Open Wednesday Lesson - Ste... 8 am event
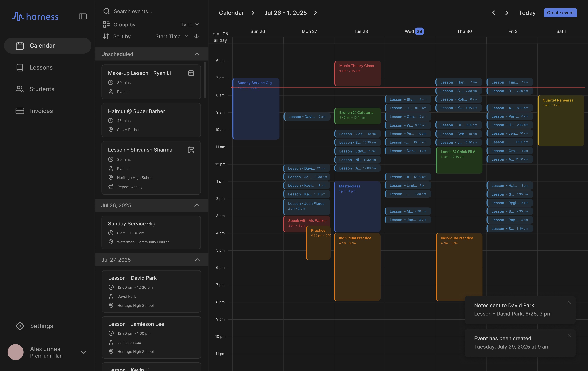This screenshot has height=371, width=588. (x=408, y=100)
